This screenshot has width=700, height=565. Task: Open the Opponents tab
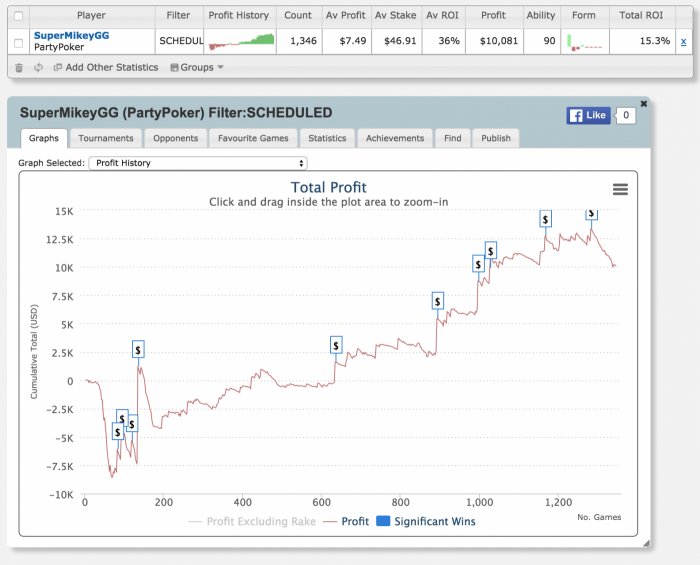point(175,138)
